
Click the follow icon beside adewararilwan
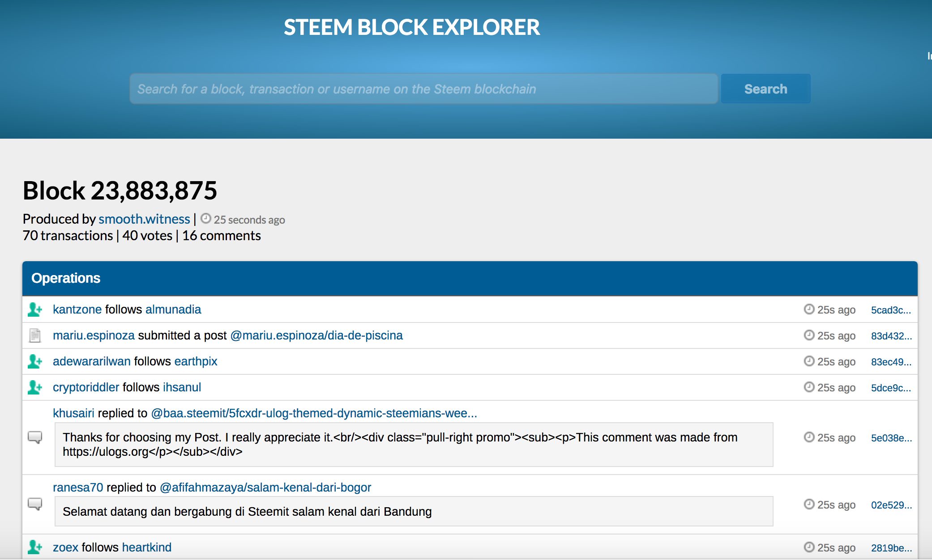point(35,361)
